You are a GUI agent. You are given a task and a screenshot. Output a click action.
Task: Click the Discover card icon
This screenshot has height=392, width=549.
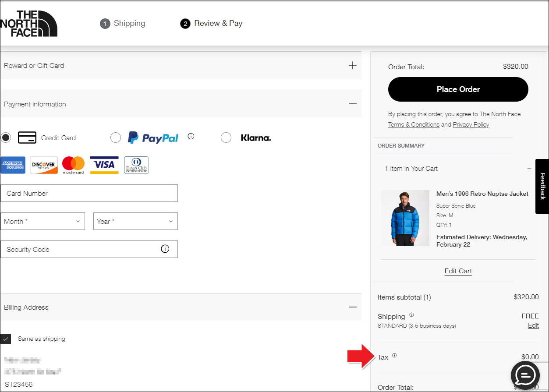point(44,165)
